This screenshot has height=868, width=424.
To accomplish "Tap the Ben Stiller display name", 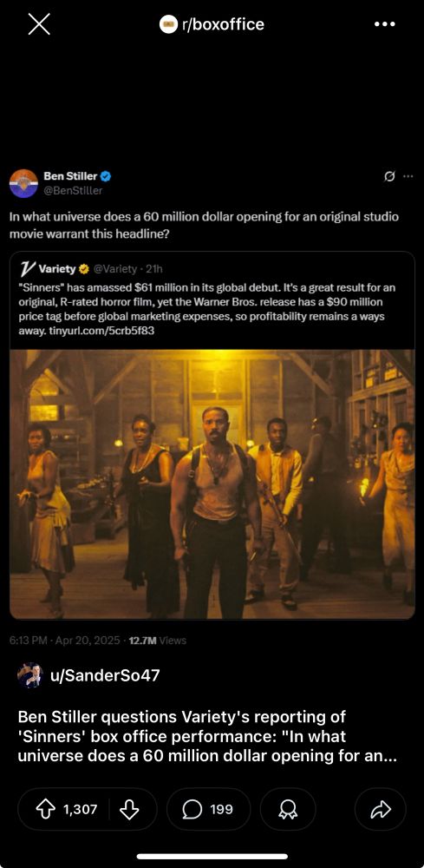I will tap(70, 176).
